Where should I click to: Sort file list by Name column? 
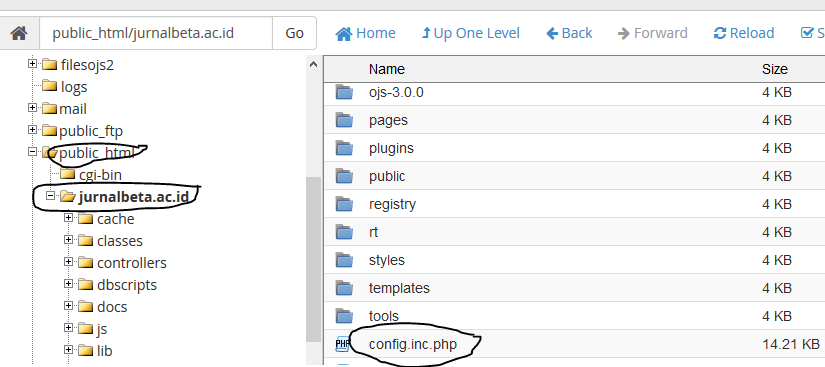tap(387, 69)
